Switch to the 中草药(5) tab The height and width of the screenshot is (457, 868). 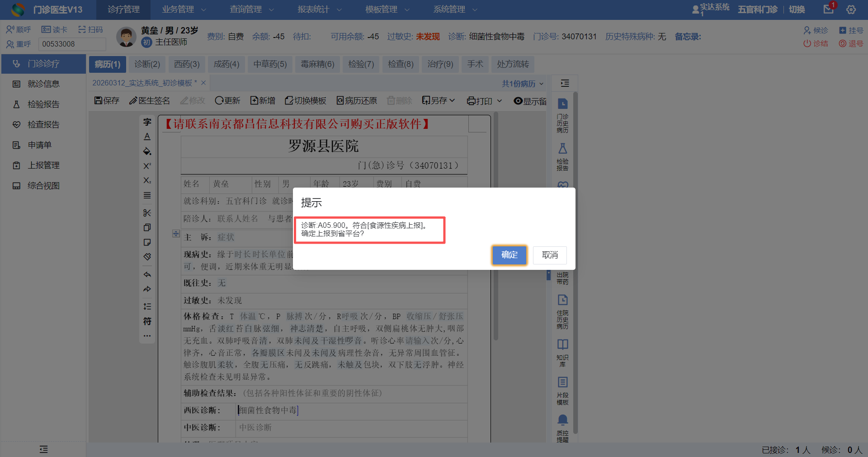coord(270,64)
